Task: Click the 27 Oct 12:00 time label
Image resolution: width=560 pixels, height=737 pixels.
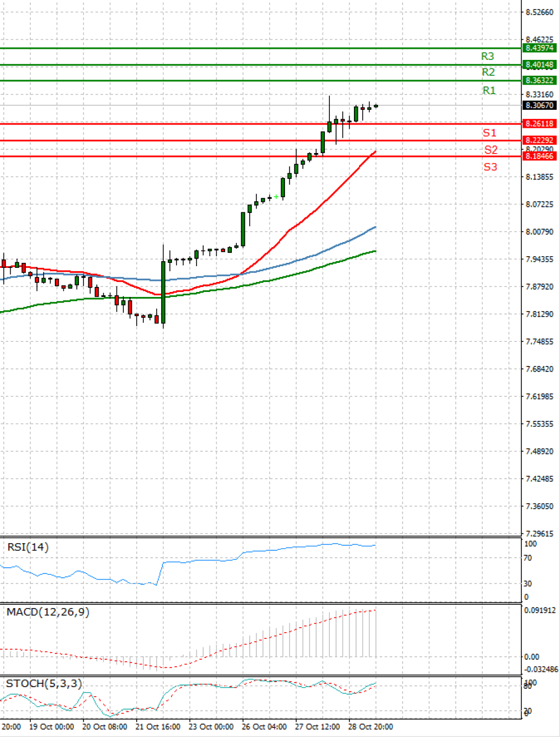Action: pyautogui.click(x=318, y=726)
